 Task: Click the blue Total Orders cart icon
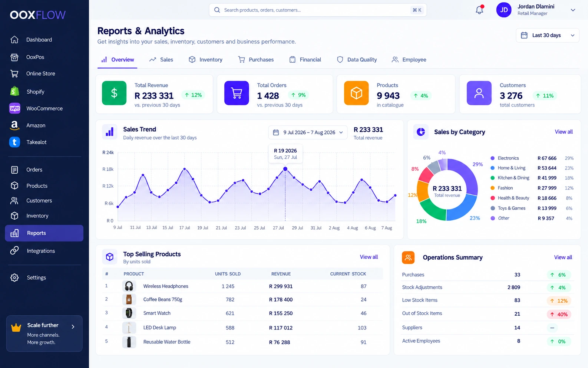(237, 93)
